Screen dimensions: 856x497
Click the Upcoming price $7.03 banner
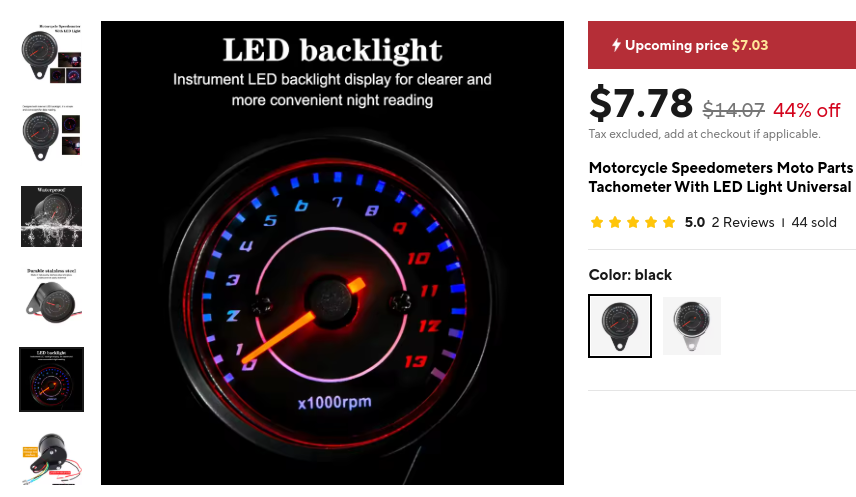[x=721, y=45]
